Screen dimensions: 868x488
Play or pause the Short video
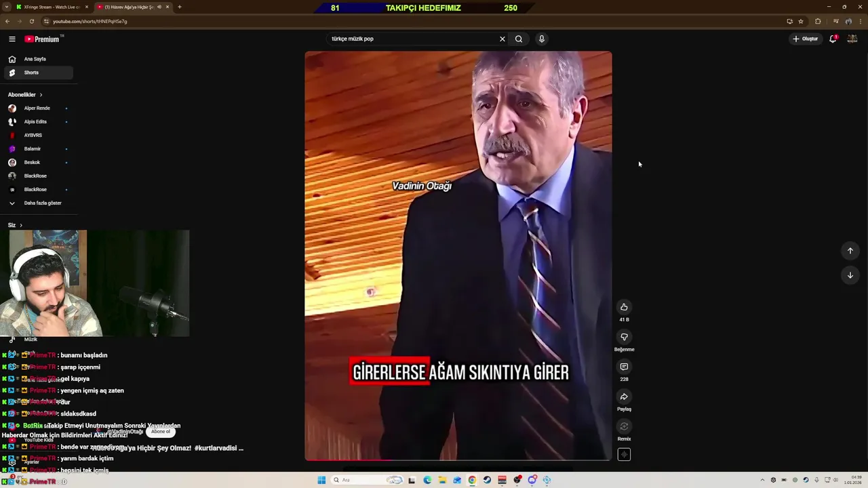tap(458, 256)
